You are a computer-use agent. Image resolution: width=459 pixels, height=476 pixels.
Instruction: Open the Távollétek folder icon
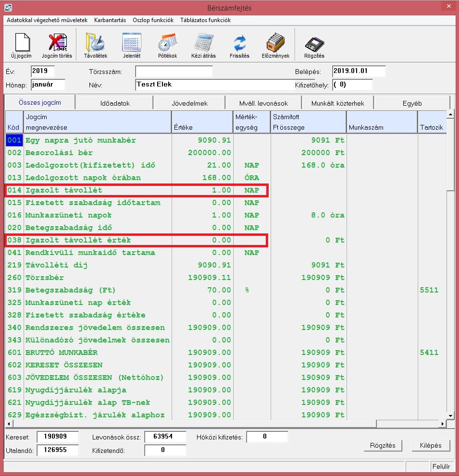pos(95,43)
